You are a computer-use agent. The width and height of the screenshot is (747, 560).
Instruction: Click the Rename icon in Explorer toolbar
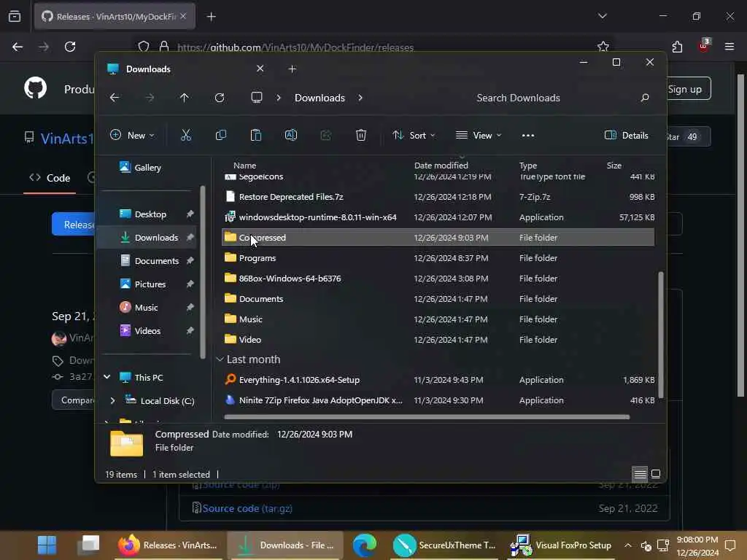pyautogui.click(x=290, y=135)
